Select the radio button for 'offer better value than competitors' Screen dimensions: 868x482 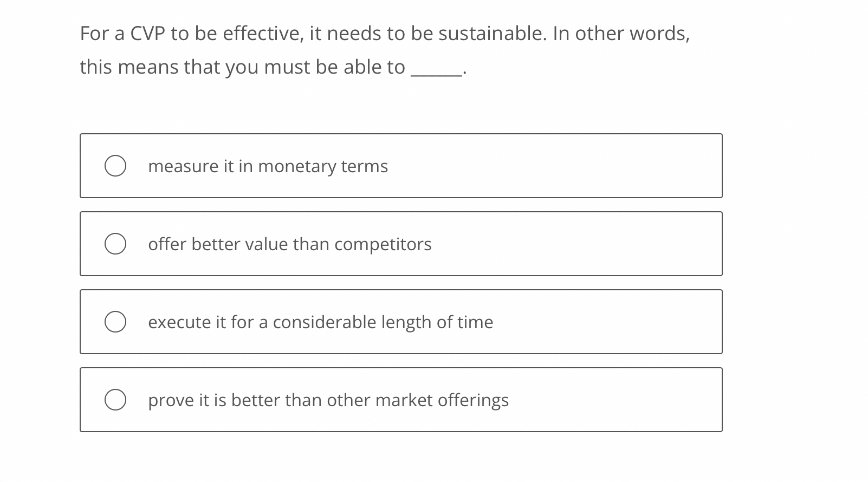(116, 244)
